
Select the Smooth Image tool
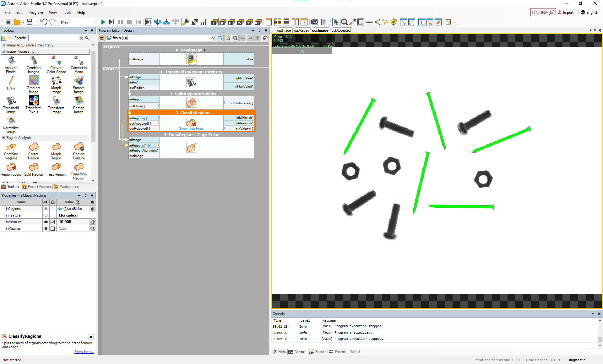click(79, 81)
